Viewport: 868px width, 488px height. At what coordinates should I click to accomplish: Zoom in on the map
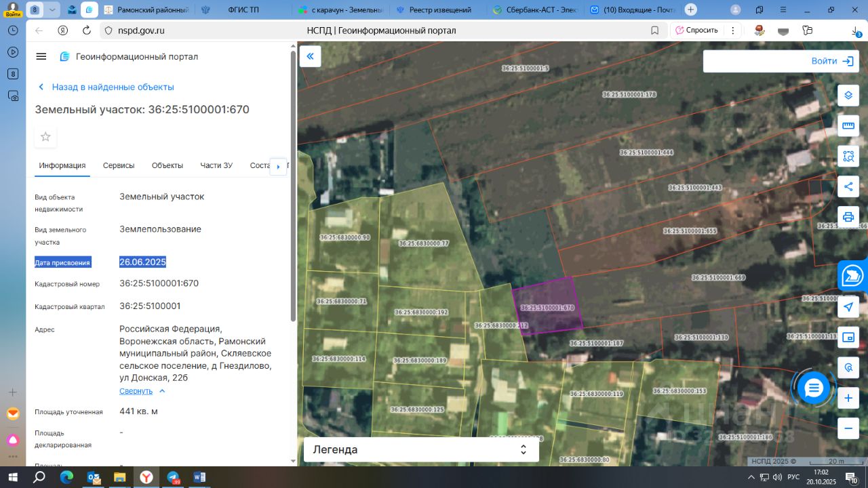click(x=848, y=399)
